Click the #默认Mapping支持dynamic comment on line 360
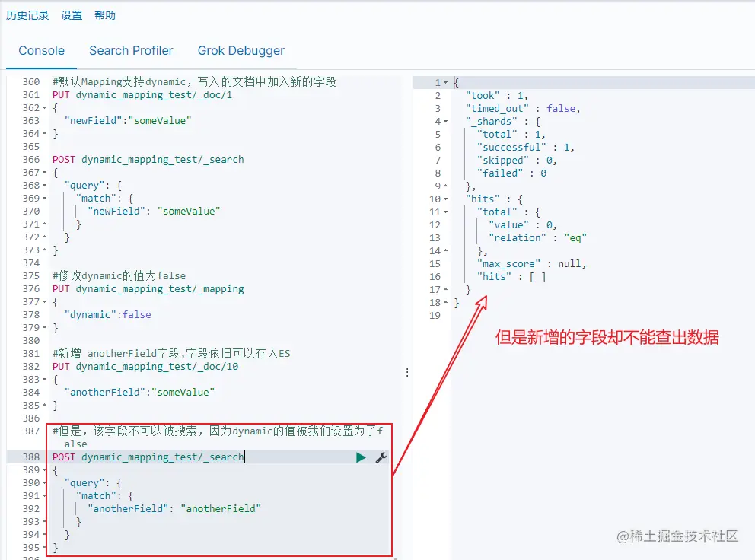755x560 pixels. [x=194, y=82]
